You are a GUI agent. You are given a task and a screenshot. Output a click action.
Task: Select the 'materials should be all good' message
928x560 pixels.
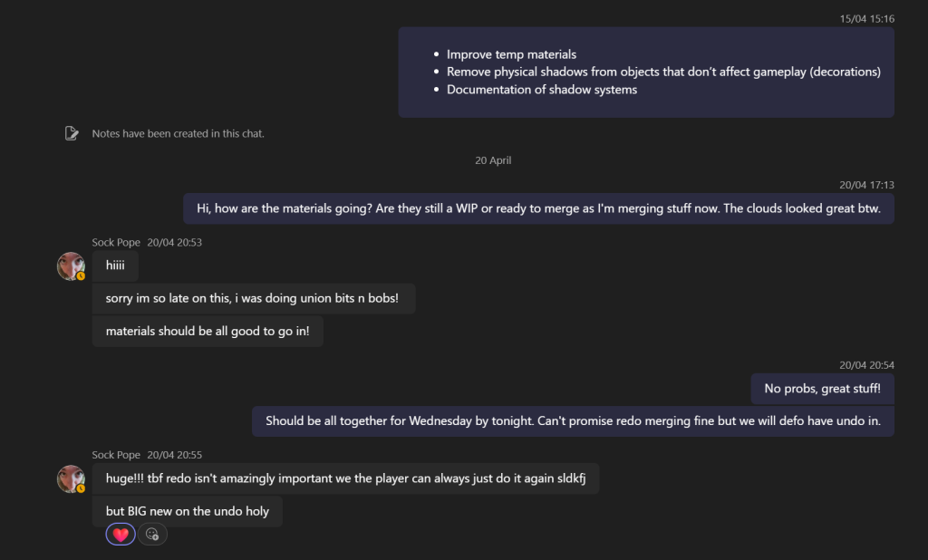tap(208, 331)
